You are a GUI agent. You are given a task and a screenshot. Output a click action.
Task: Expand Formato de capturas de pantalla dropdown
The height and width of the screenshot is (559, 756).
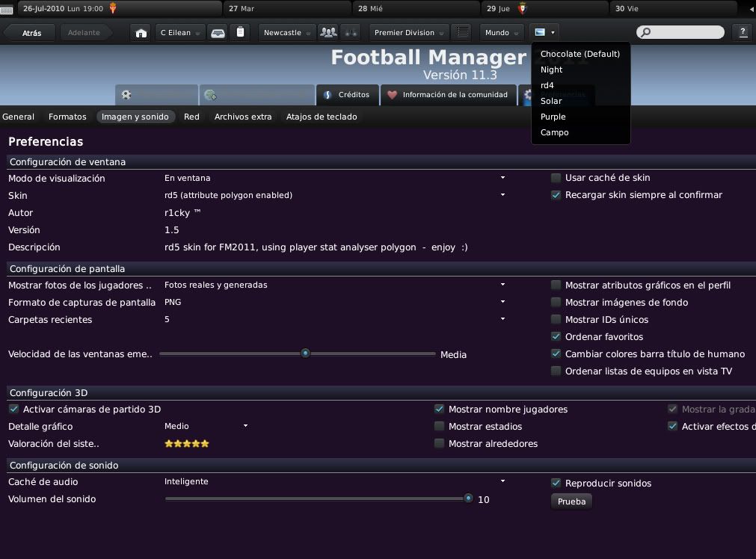[x=503, y=302]
